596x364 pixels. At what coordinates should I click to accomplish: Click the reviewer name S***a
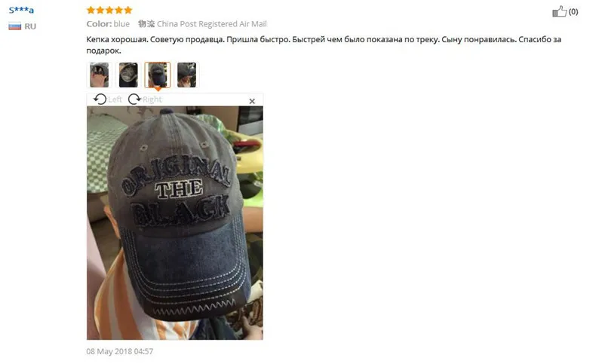coord(21,10)
